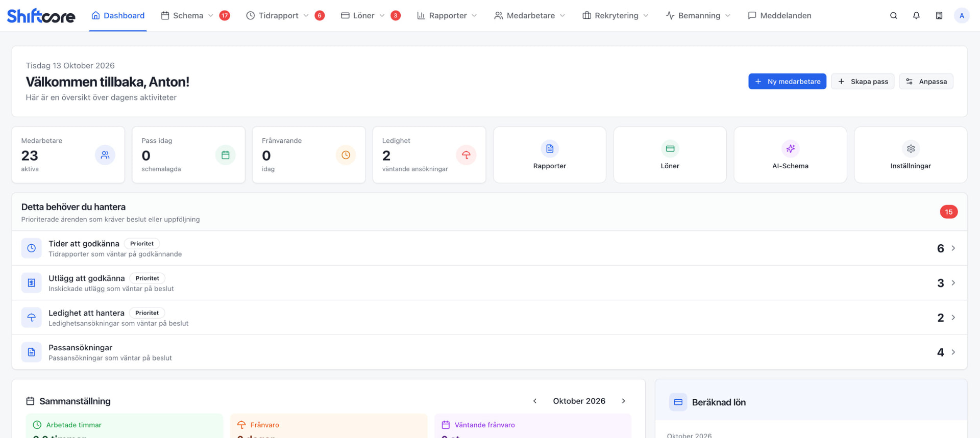
Task: Open the Tider att godkänna row
Action: [x=489, y=248]
